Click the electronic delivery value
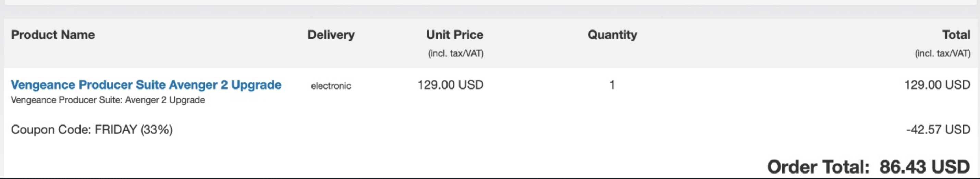The height and width of the screenshot is (179, 980). (x=331, y=86)
